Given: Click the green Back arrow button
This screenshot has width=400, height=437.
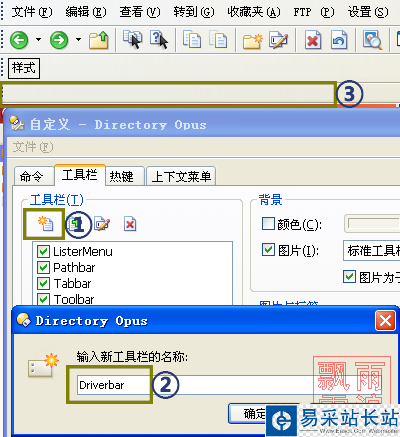Looking at the screenshot, I should (19, 40).
